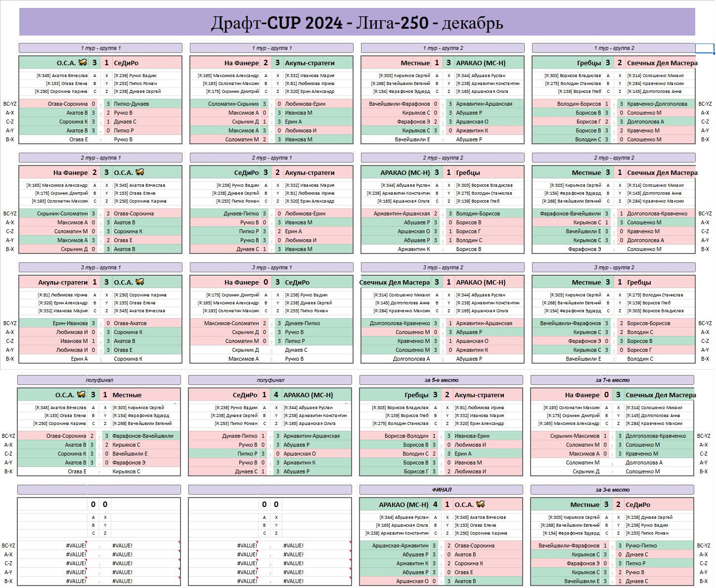Select 'полуфинал' header above СеДиРо vs АРАКАО (МС-Н)
The image size is (716, 588).
270,380
